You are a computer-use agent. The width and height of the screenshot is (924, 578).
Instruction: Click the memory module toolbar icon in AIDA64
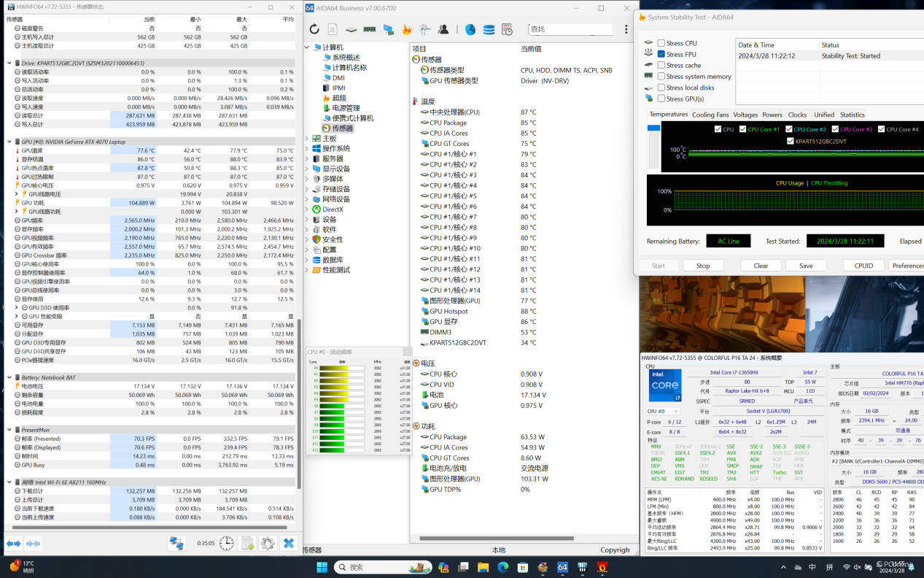pos(369,29)
